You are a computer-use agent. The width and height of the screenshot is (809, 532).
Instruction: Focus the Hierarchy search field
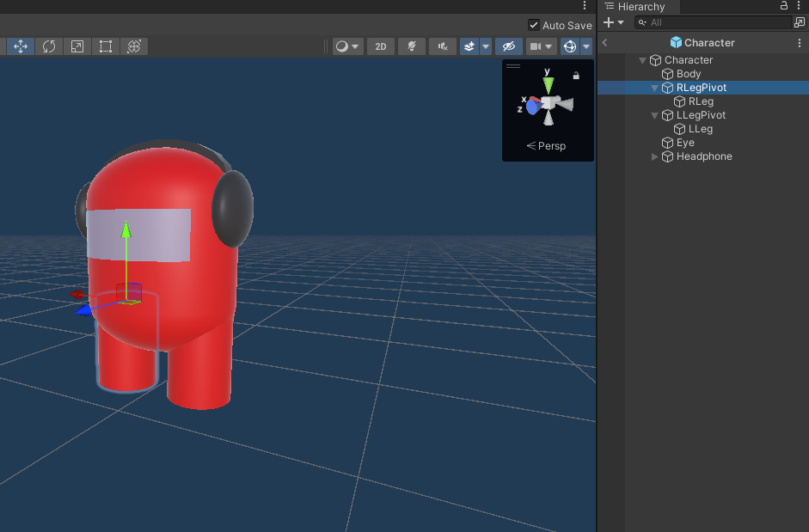(713, 22)
